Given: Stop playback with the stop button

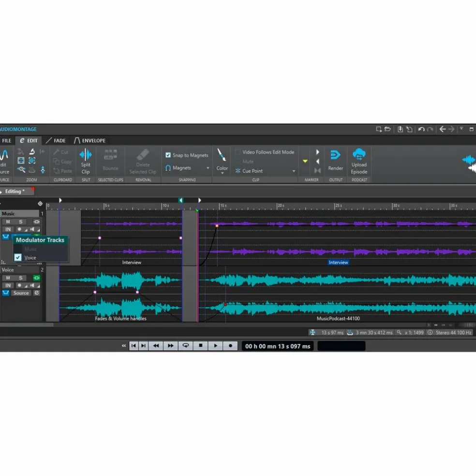Looking at the screenshot, I should 200,346.
